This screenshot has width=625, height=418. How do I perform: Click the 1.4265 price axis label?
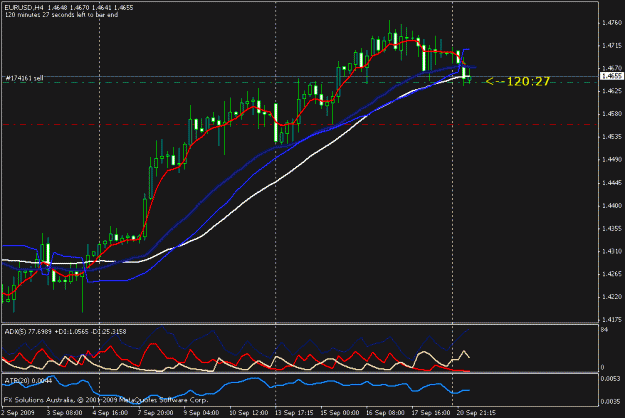612,274
